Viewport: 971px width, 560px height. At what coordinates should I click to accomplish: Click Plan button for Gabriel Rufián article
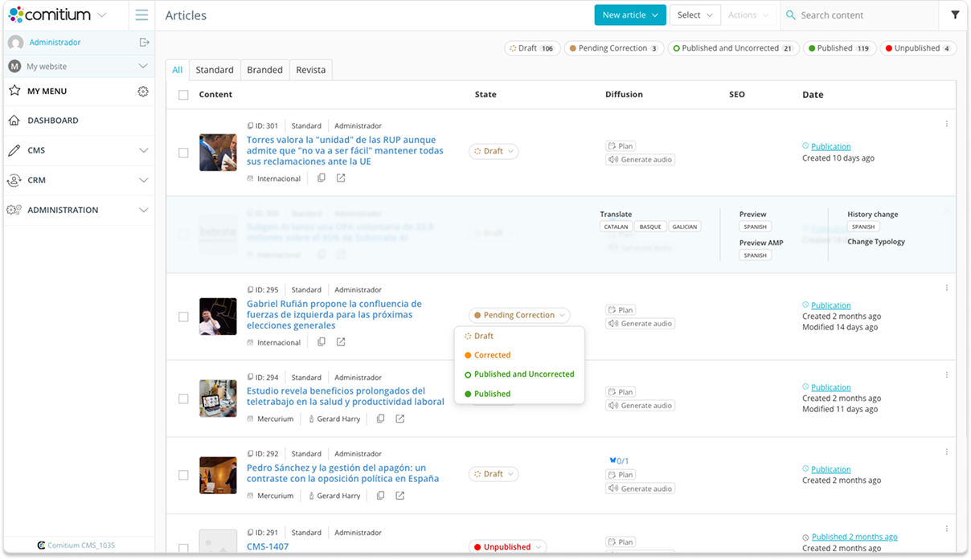621,310
